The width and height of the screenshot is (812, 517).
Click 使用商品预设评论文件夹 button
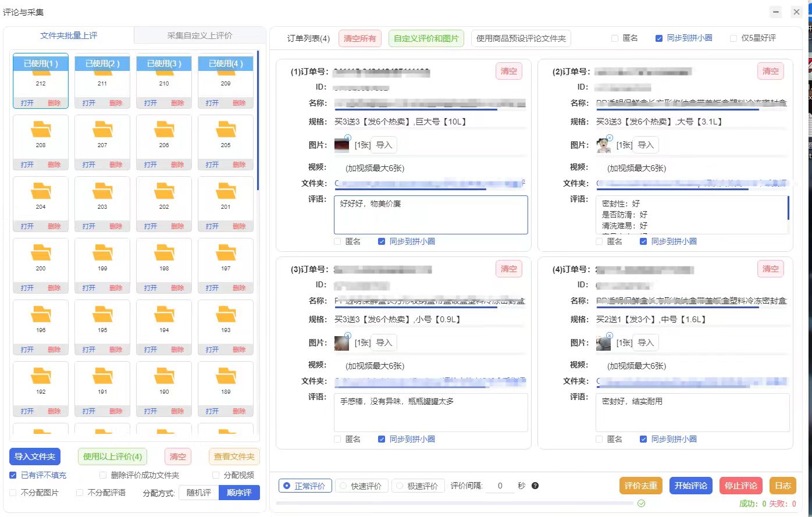pyautogui.click(x=521, y=38)
